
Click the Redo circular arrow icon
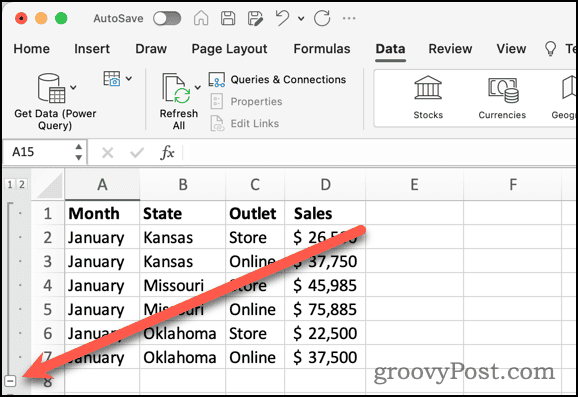[x=322, y=18]
